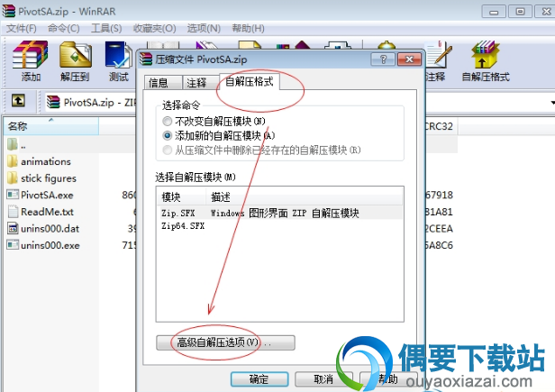The width and height of the screenshot is (555, 392).
Task: Open the 文件(F) menu
Action: (22, 28)
